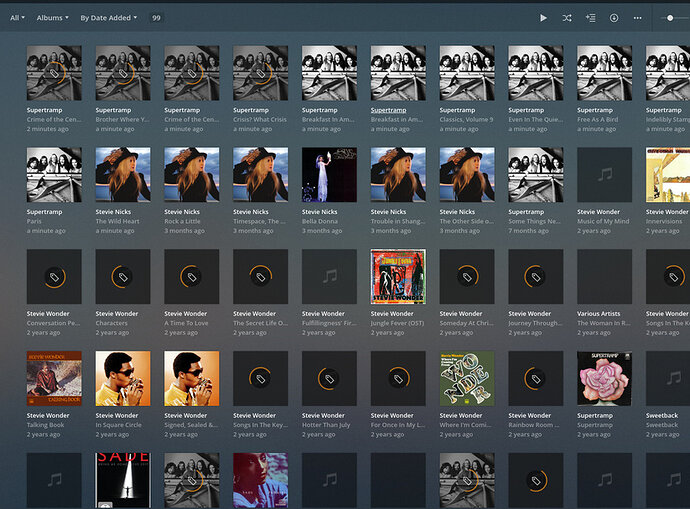690x509 pixels.
Task: Open the Characters album tile
Action: click(123, 277)
